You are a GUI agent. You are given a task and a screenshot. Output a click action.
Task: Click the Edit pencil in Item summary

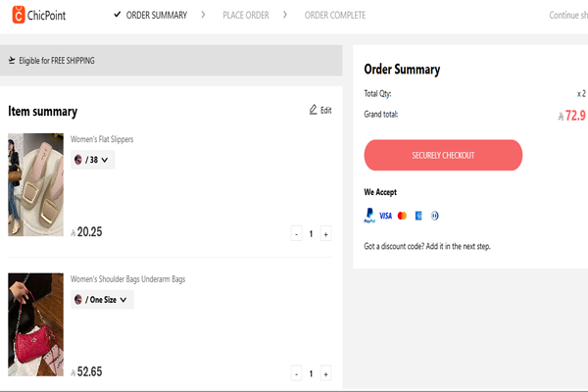(x=314, y=110)
